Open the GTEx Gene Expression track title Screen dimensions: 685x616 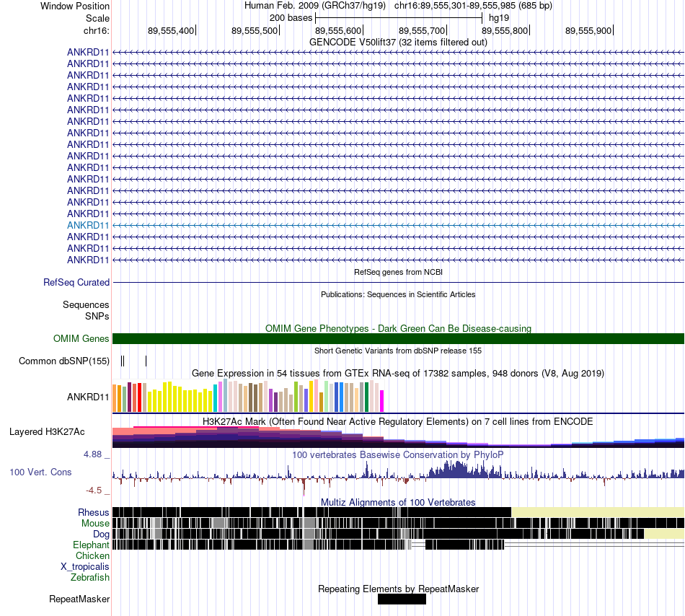pyautogui.click(x=398, y=374)
